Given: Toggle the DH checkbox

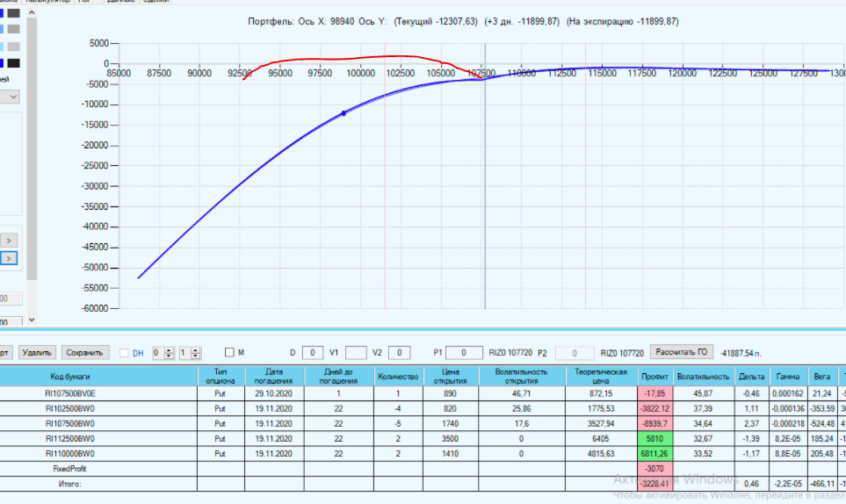Looking at the screenshot, I should pyautogui.click(x=124, y=353).
